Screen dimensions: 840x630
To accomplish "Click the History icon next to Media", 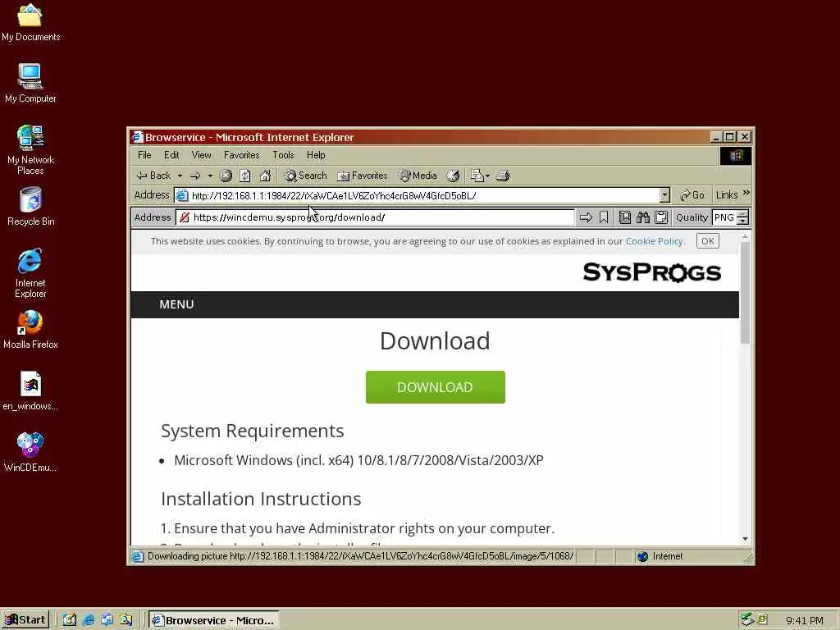I will point(453,176).
